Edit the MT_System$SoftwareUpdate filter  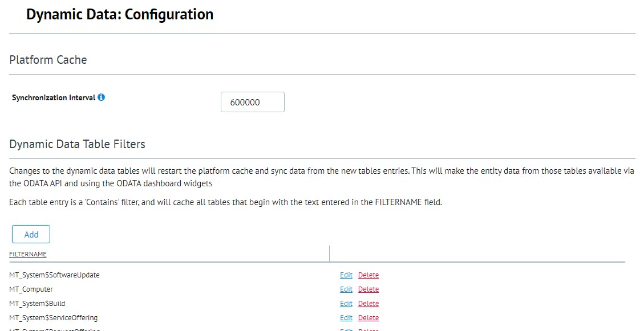[x=346, y=275]
